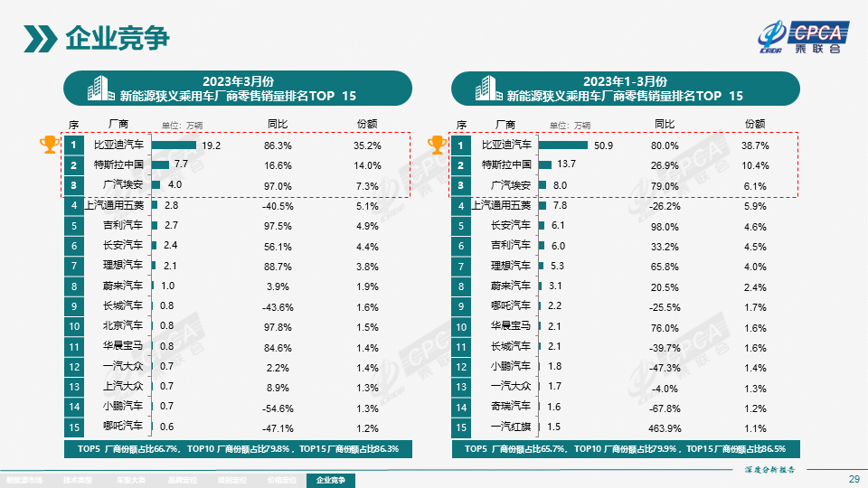Click the rank 3 badge in the Jan-Mar table
The width and height of the screenshot is (868, 488).
(x=460, y=185)
